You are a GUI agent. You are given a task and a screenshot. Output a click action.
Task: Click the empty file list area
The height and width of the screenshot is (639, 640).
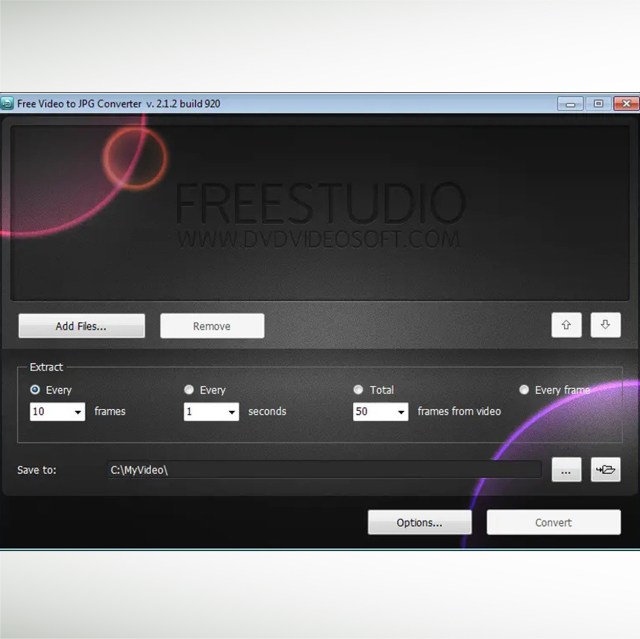320,213
